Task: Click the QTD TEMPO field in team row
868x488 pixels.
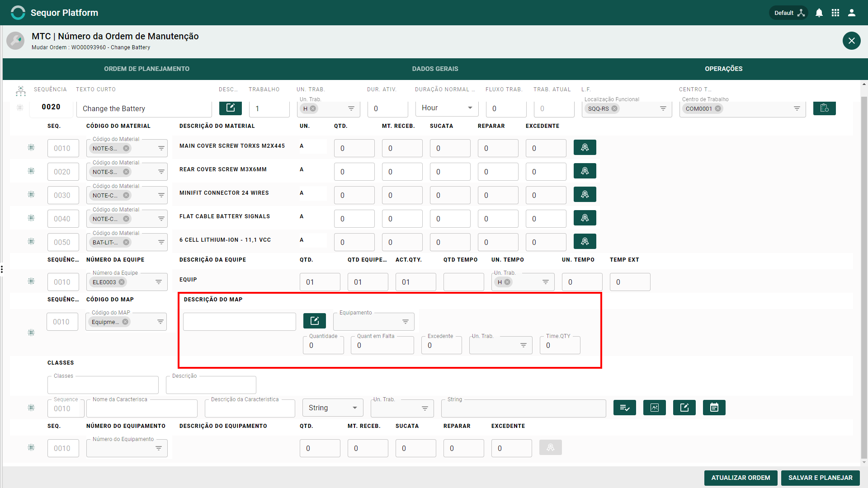Action: pos(464,282)
